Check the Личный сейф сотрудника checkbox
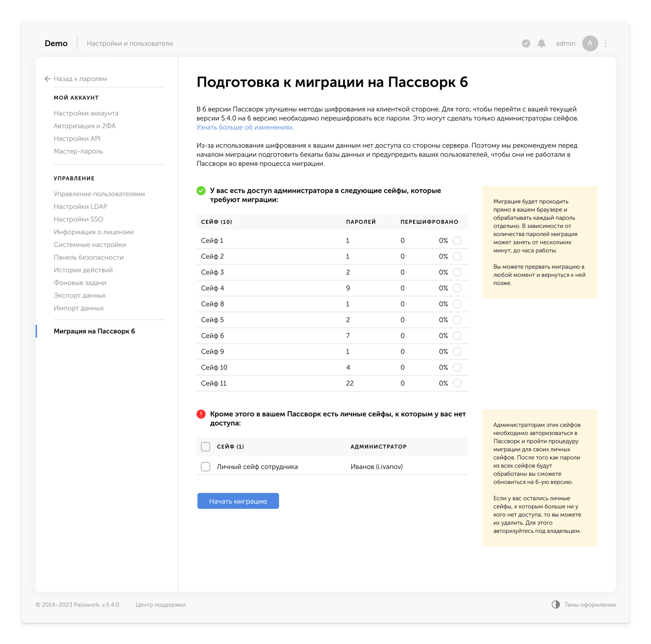 point(205,467)
